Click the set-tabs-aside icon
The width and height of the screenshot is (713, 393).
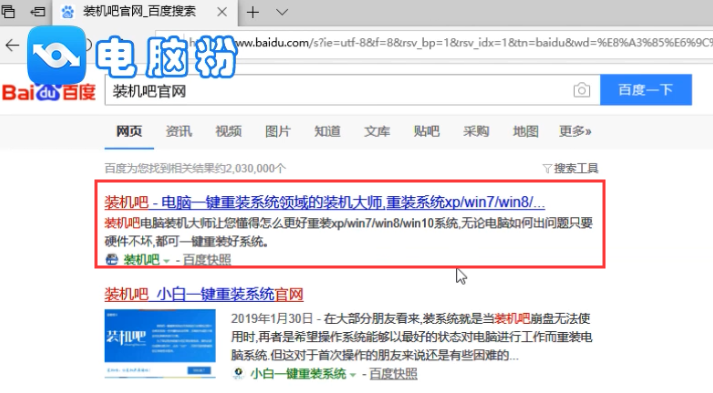click(37, 11)
